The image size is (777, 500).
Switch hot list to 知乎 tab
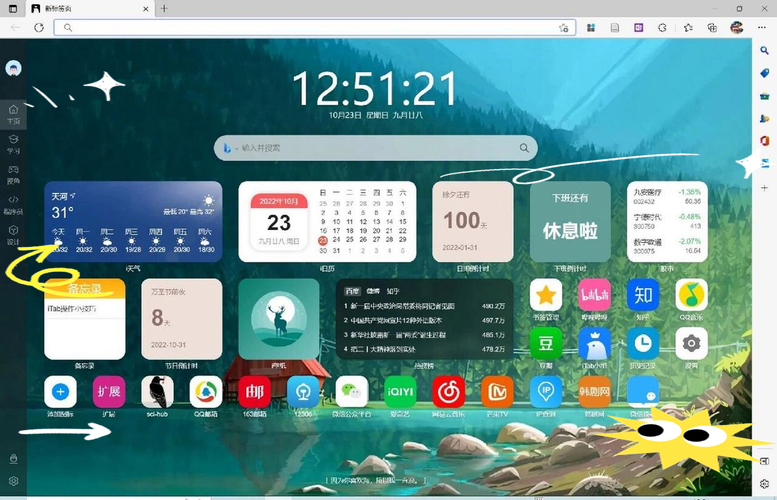coord(392,290)
